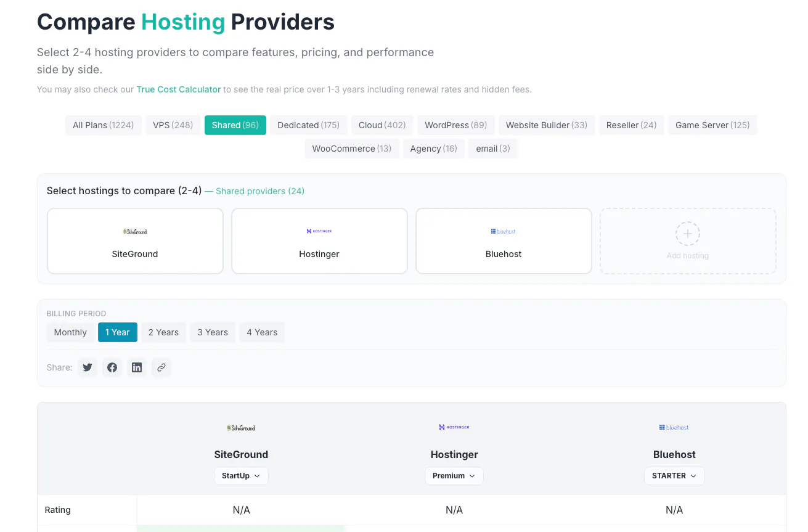This screenshot has width=808, height=532.
Task: Click the Hostinger hosting card
Action: coord(319,241)
